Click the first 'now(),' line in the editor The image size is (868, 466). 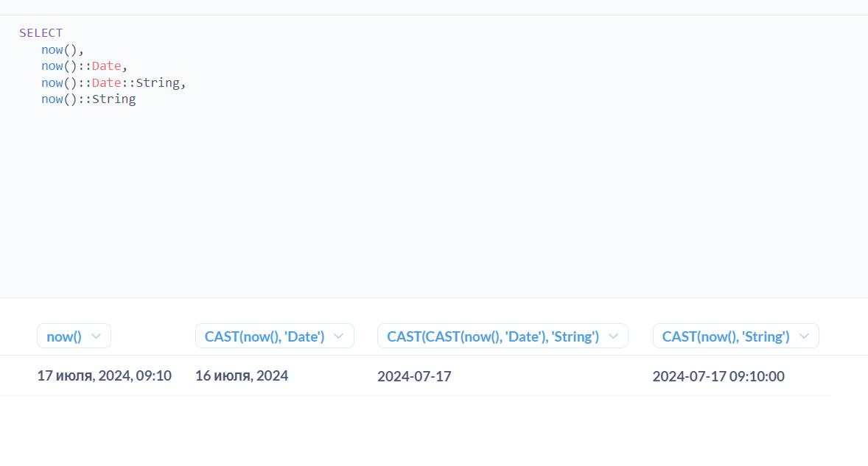[x=63, y=50]
